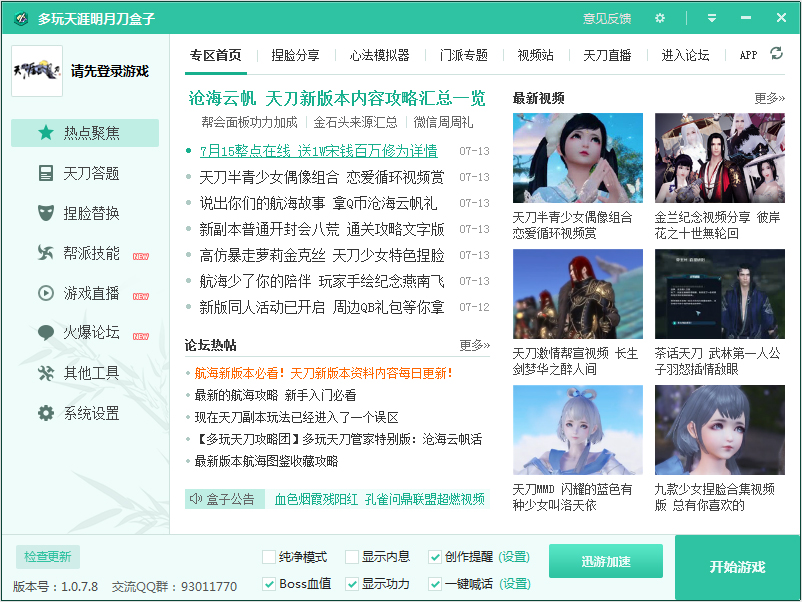
Task: Expand 更多 beside 论坛热帖
Action: pyautogui.click(x=474, y=345)
